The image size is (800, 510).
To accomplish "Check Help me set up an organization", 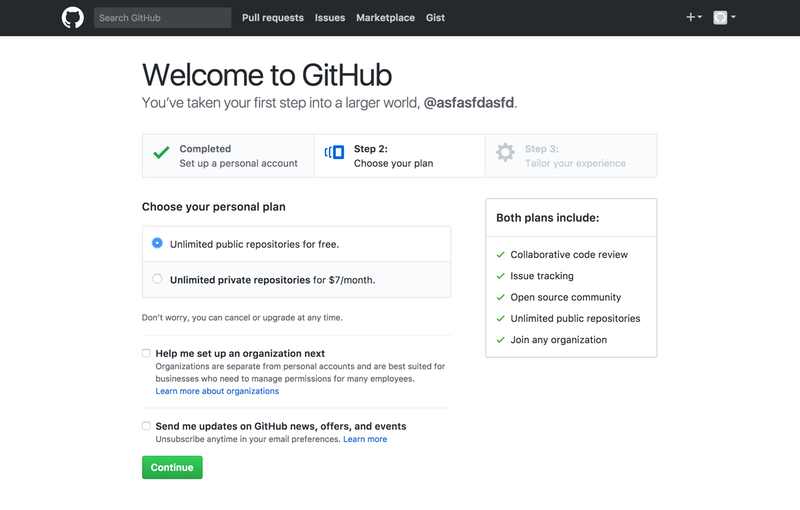I will point(146,353).
